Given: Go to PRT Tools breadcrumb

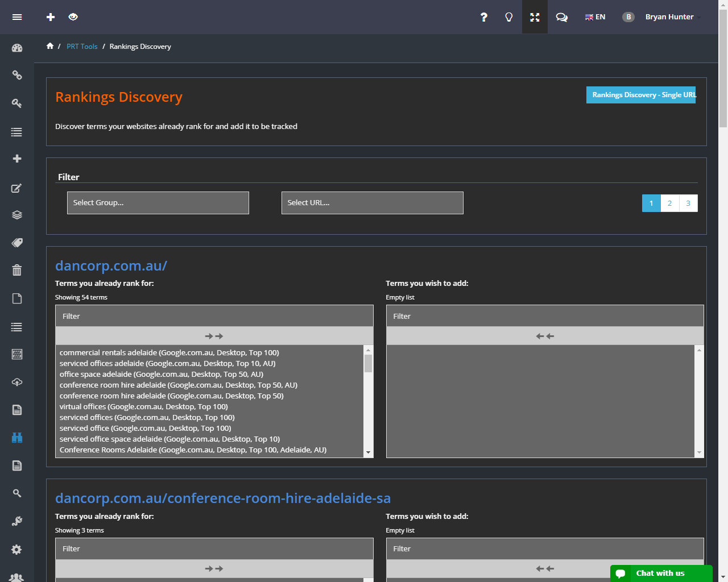Looking at the screenshot, I should [82, 47].
